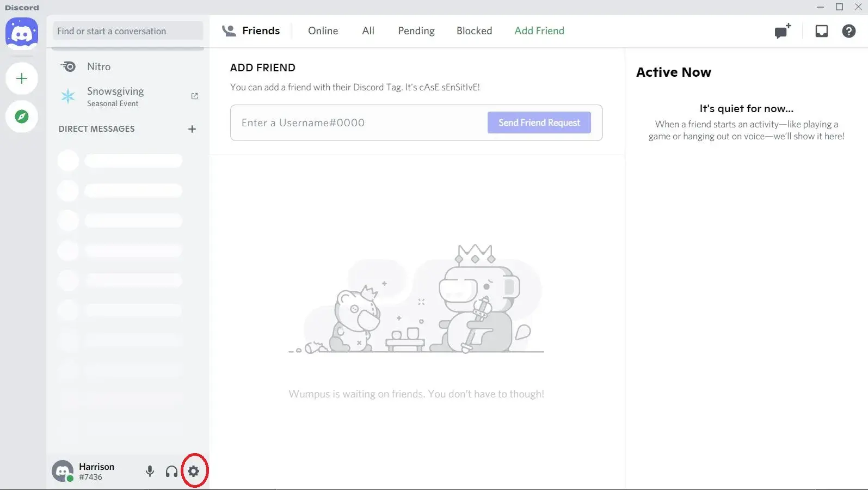Open Explore Public Servers compass
Viewport: 868px width, 490px height.
click(x=22, y=117)
